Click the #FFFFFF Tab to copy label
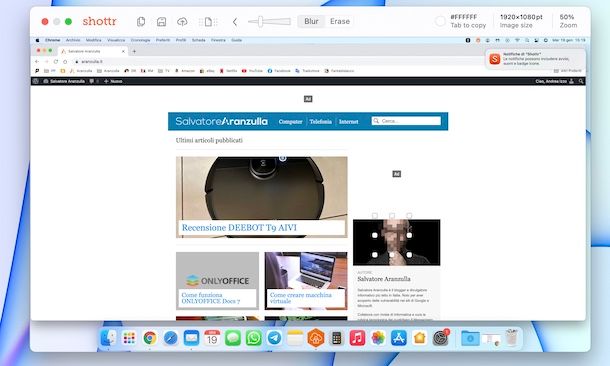 point(468,21)
